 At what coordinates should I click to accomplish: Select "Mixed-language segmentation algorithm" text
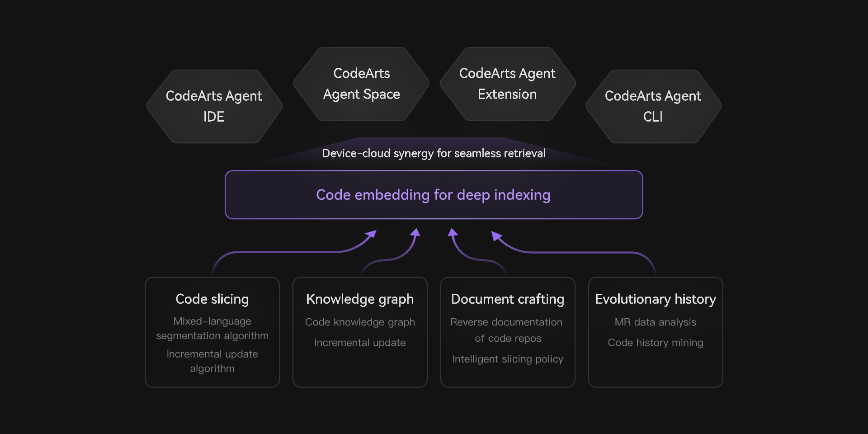212,328
